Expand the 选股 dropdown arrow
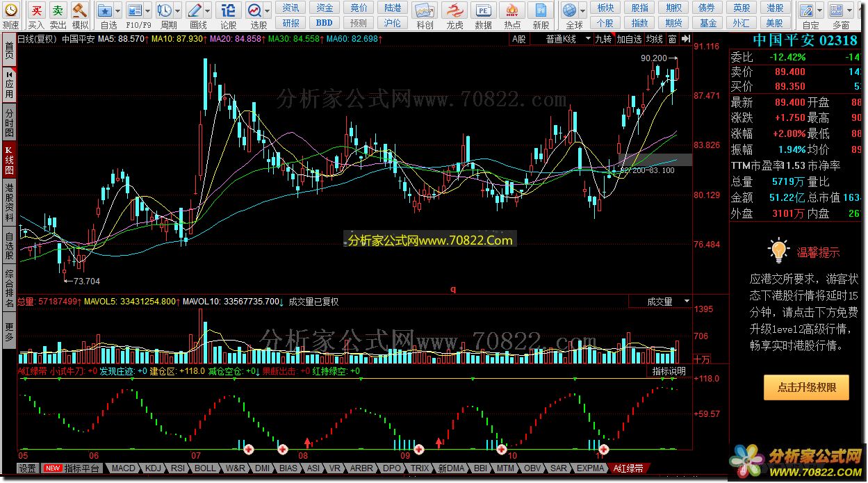Viewport: 868px width, 483px height. (x=268, y=10)
